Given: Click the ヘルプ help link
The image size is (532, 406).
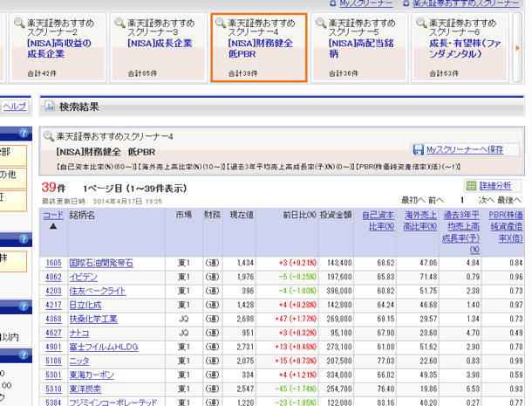Looking at the screenshot, I should 15,107.
